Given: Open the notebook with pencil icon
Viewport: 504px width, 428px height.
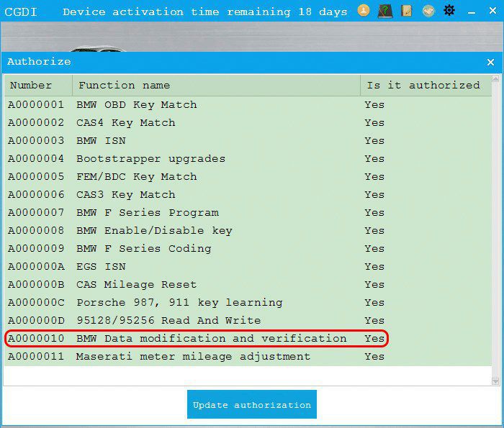Looking at the screenshot, I should tap(406, 11).
